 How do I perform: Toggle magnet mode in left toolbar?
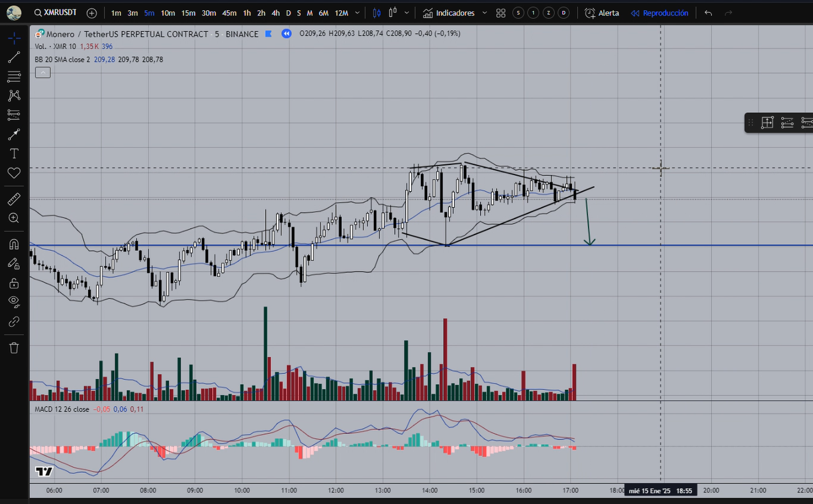[14, 244]
